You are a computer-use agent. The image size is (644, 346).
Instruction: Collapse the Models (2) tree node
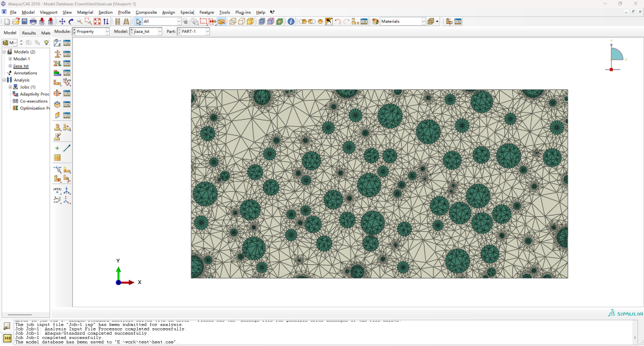click(5, 52)
